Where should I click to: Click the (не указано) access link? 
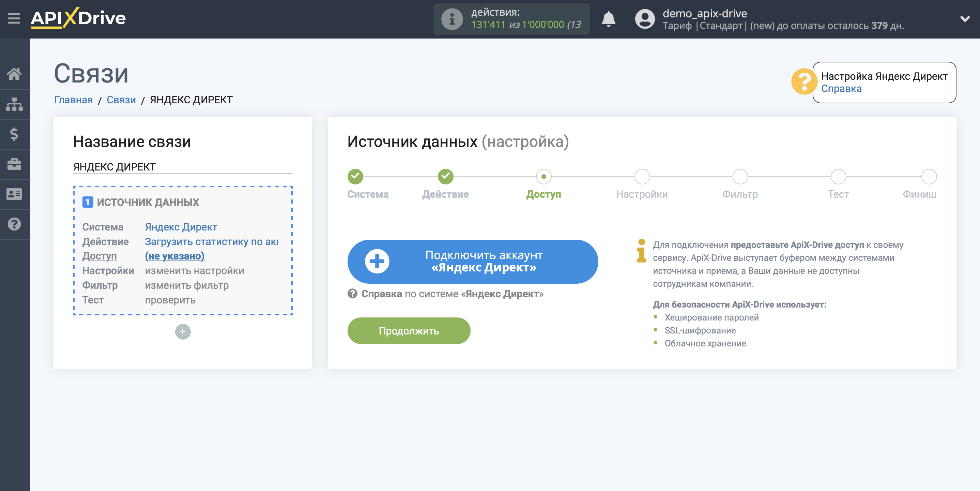pyautogui.click(x=174, y=256)
